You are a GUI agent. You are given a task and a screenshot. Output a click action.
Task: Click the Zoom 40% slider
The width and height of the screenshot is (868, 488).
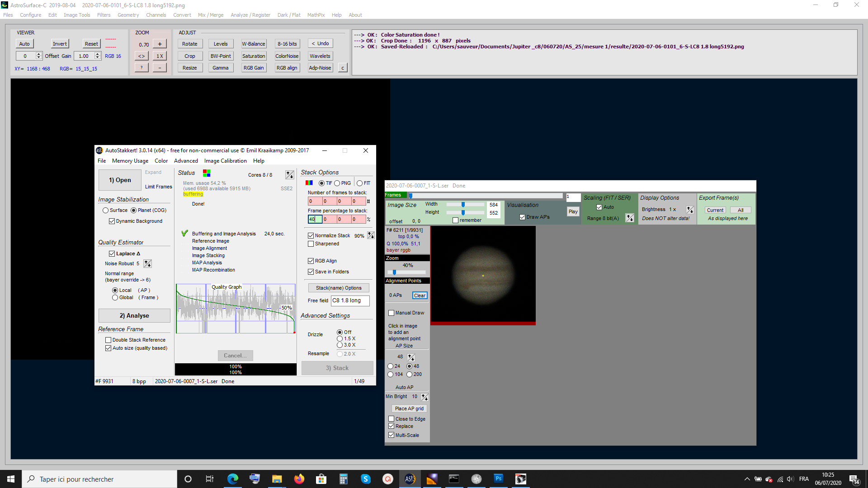395,272
